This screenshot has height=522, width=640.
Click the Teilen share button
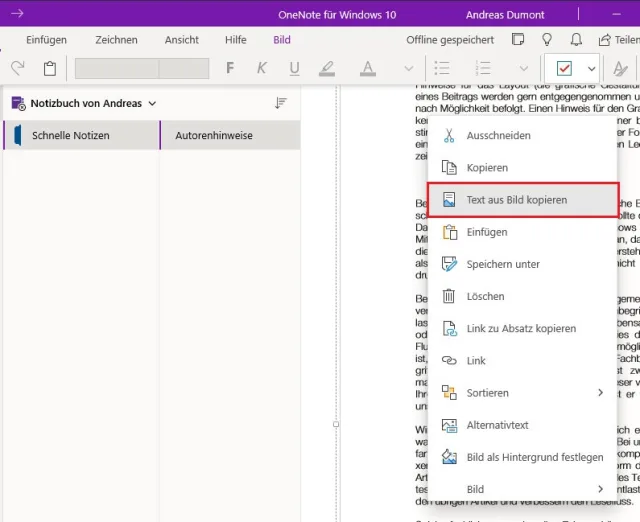(620, 40)
